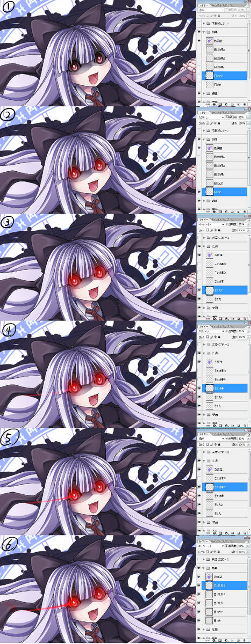The height and width of the screenshot is (644, 251).
Task: Open blend mode dropdown in step 6 panel
Action: [211, 546]
